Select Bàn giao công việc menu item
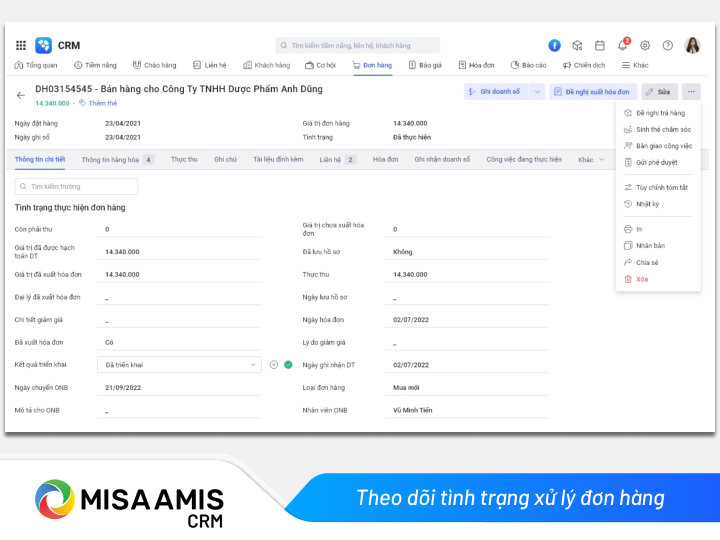Viewport: 720px width, 540px height. (658, 146)
